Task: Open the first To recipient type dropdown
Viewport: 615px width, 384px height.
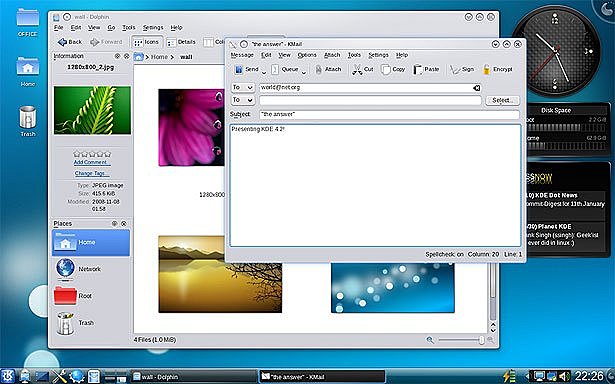Action: point(243,87)
